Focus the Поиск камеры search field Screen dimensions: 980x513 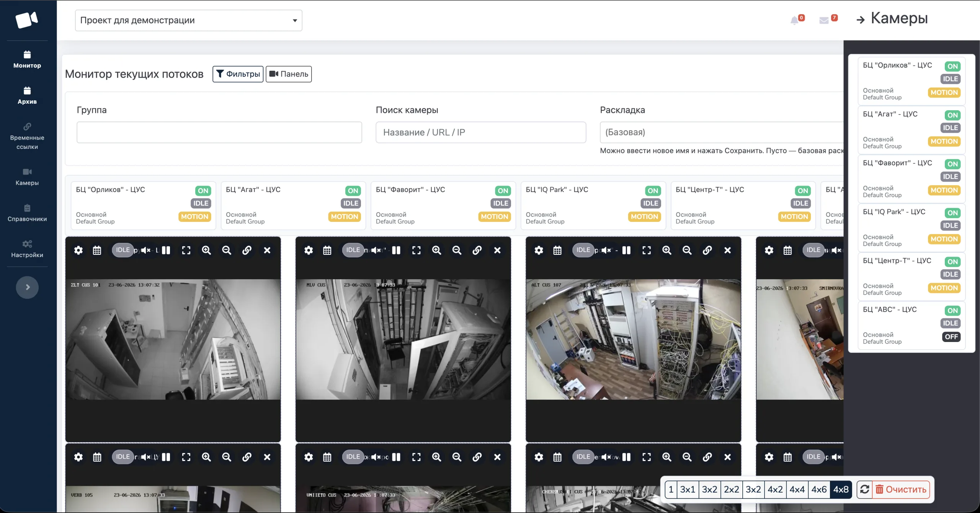[x=481, y=132]
